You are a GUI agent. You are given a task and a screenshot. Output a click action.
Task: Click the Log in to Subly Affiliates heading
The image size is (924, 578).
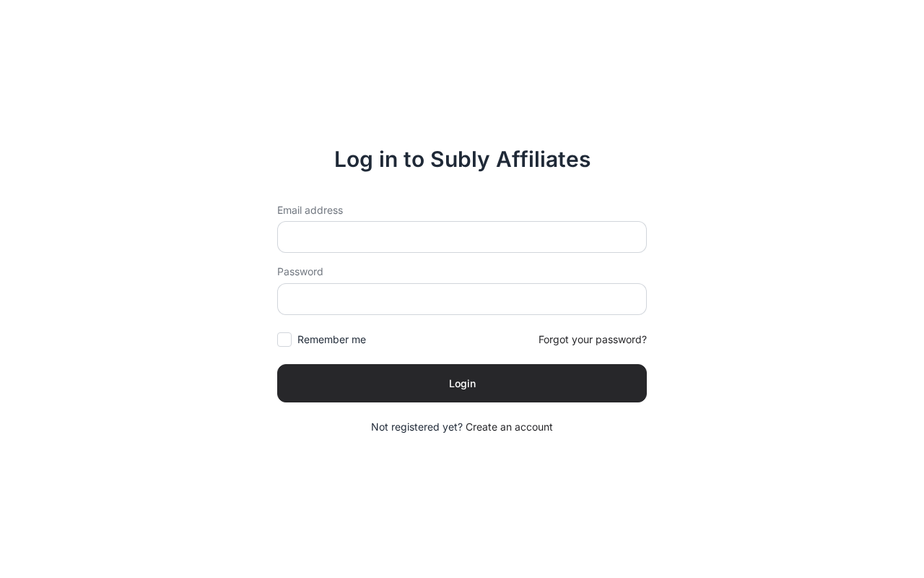462,160
